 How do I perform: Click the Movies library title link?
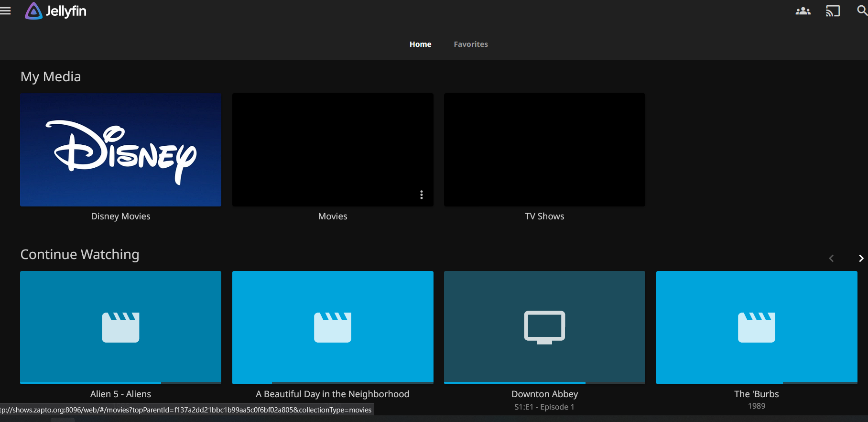click(333, 216)
